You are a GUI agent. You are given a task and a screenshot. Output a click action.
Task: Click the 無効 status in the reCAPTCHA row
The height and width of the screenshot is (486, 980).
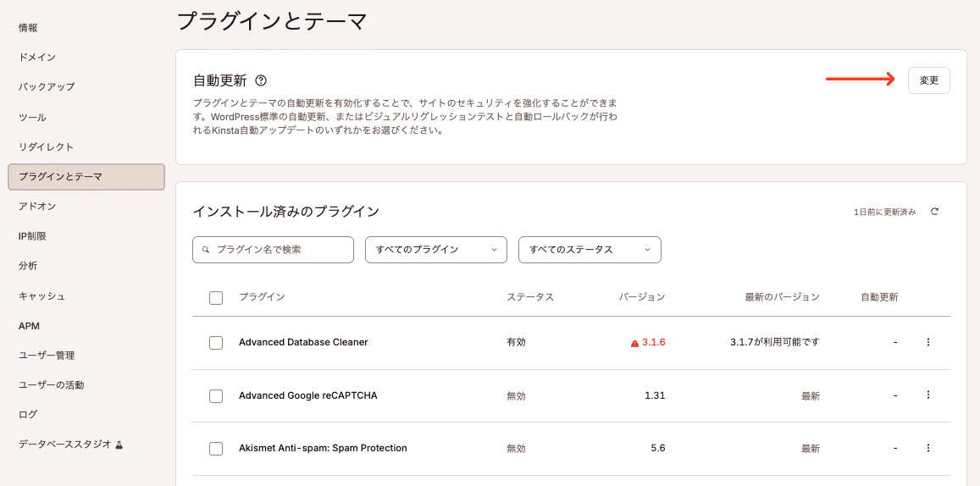516,395
